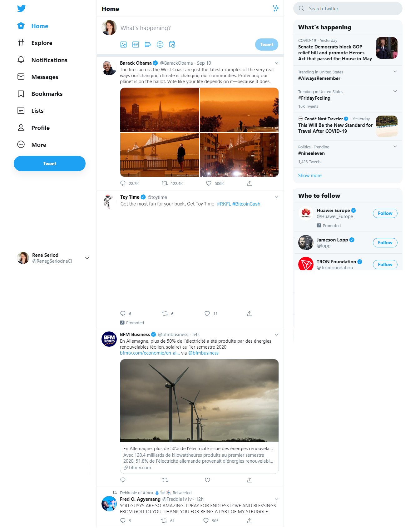Like Barack Obama's tweet with heart
The height and width of the screenshot is (532, 420).
point(209,183)
